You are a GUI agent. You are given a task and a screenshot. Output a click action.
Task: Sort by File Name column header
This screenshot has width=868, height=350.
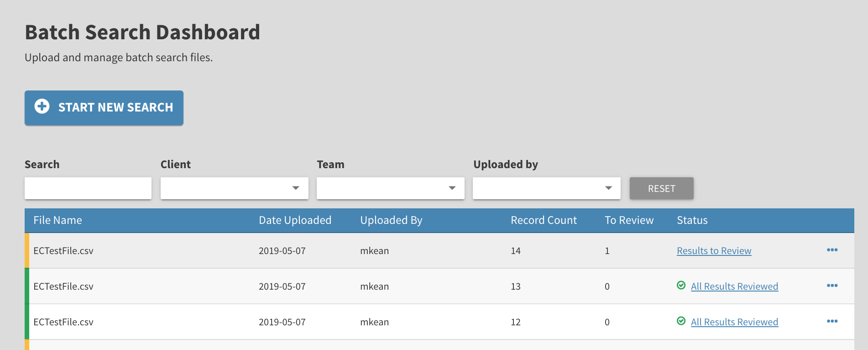tap(58, 220)
